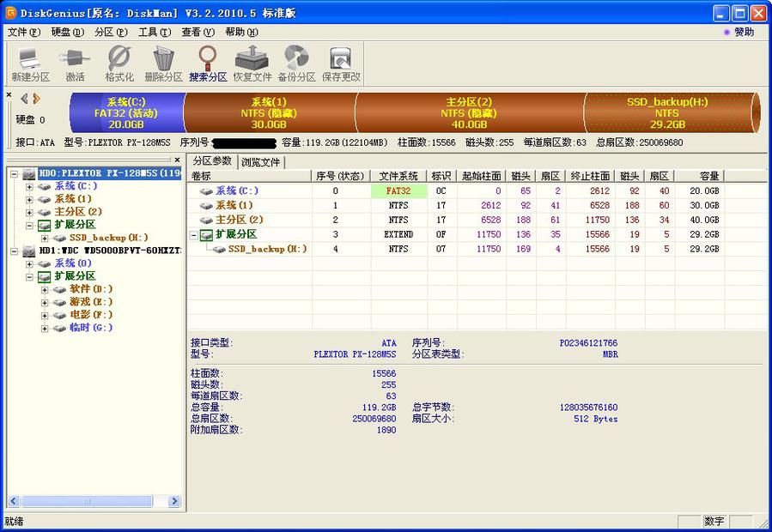Select HD1 WDC disk icon in tree
Screen dimensions: 772x532
click(29, 251)
